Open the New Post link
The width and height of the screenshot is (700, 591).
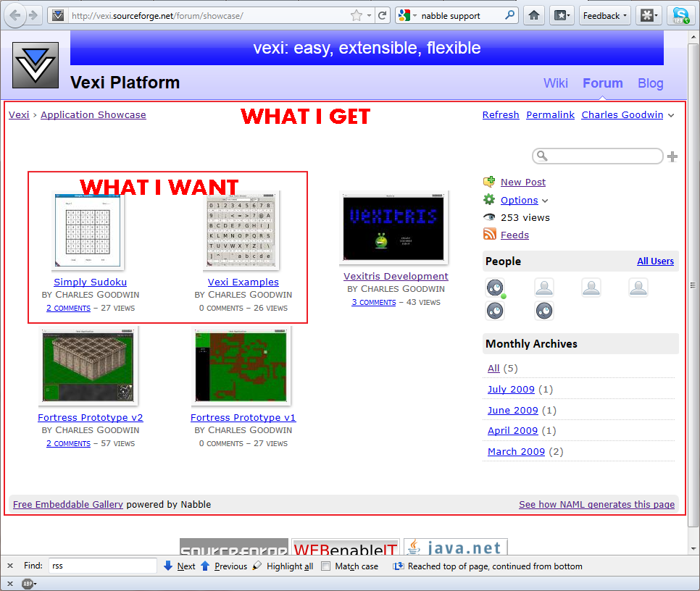click(x=522, y=183)
